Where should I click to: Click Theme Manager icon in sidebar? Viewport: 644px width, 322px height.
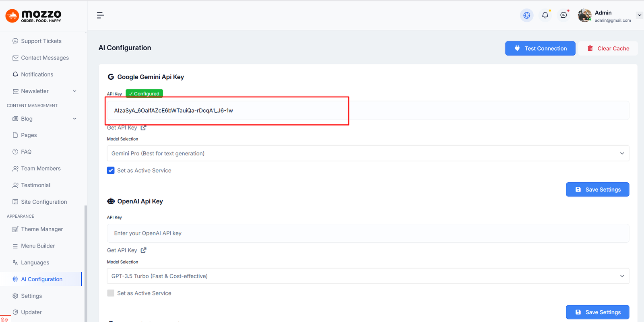click(x=15, y=229)
